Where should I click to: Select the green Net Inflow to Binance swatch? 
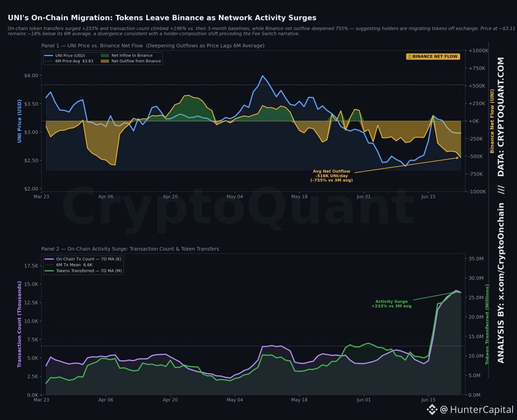coord(105,55)
